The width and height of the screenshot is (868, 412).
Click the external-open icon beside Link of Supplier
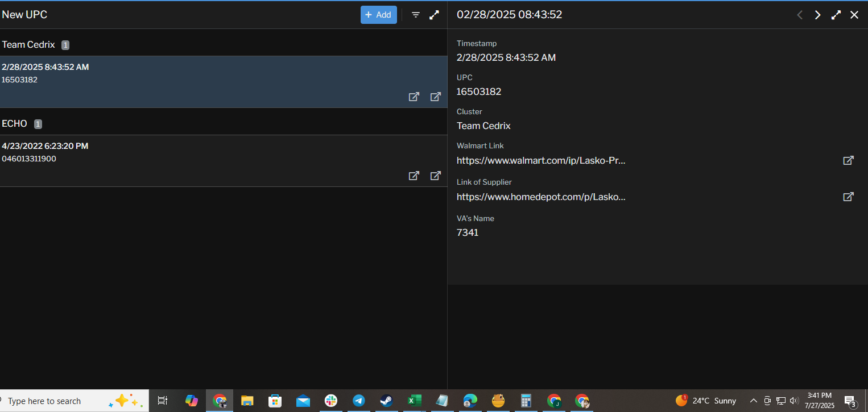[848, 197]
